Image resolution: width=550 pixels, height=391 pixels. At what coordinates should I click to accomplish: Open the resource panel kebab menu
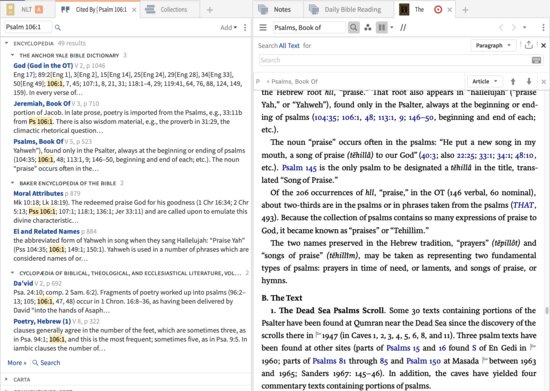coord(543,27)
